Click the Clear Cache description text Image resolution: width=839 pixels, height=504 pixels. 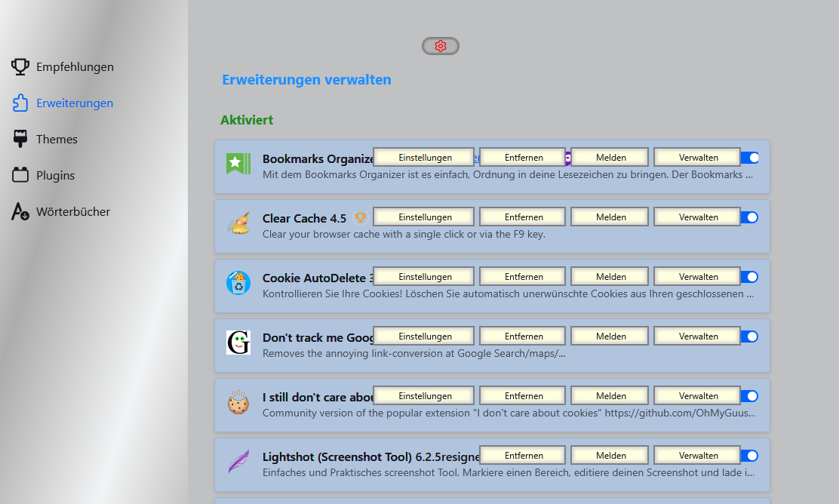point(404,234)
